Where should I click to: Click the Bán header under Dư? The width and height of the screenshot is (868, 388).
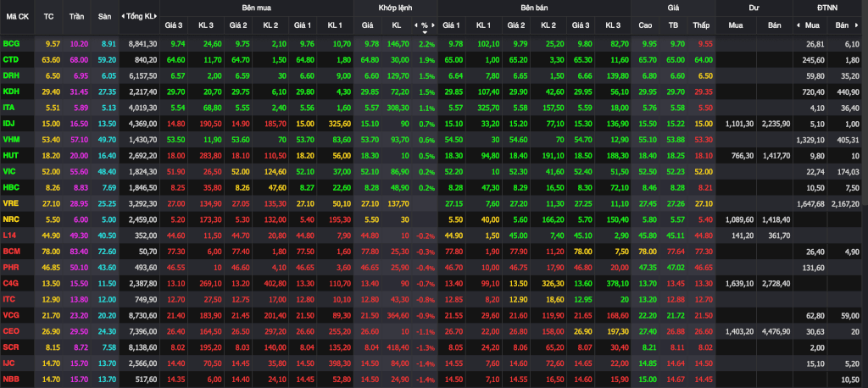click(774, 25)
